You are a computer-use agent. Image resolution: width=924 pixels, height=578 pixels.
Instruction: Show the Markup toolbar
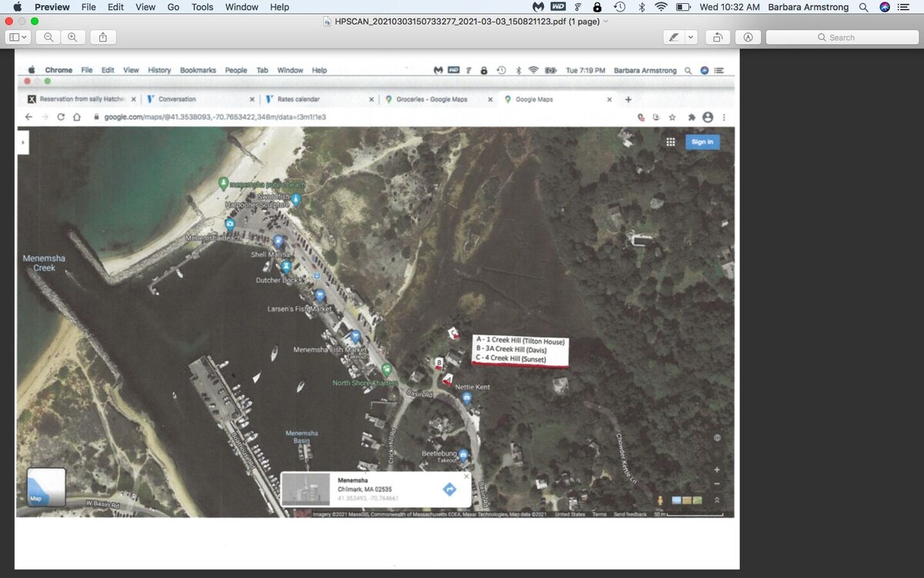[748, 37]
